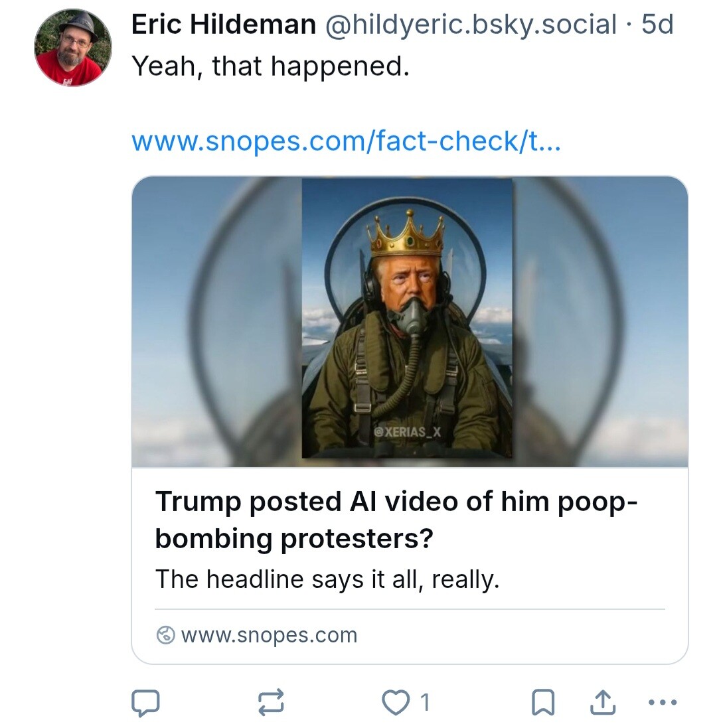Tap the share upload arrow icon
The height and width of the screenshot is (728, 717).
tap(603, 703)
